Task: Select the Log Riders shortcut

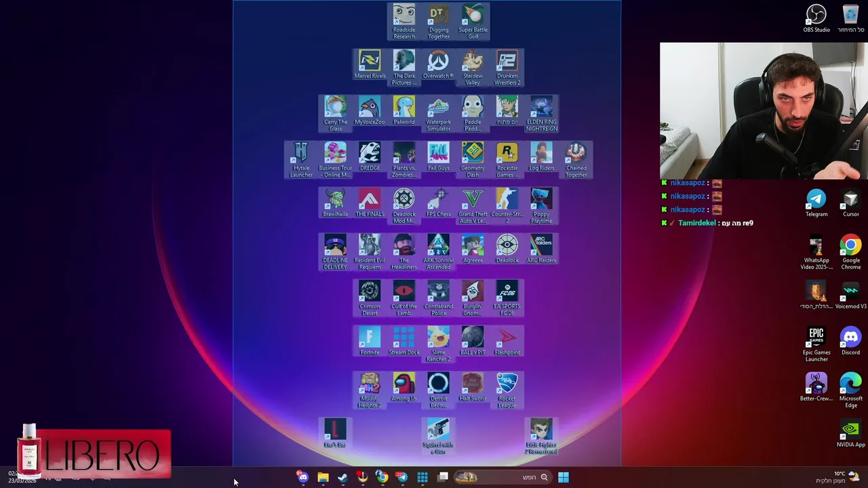Action: (x=542, y=157)
